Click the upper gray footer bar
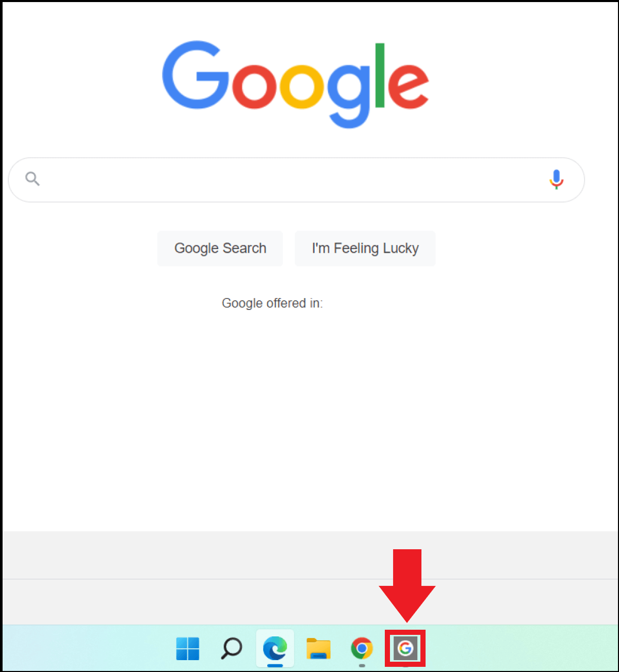This screenshot has width=619, height=672. tap(311, 555)
